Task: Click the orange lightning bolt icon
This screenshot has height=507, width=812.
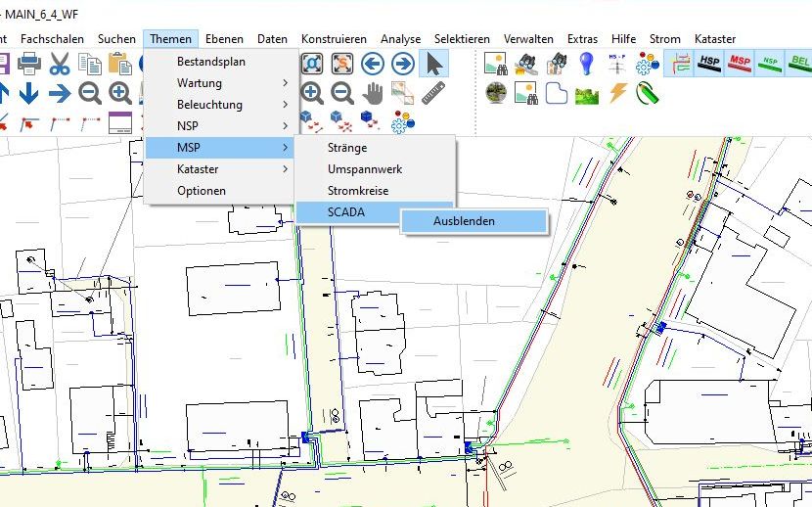Action: 617,94
